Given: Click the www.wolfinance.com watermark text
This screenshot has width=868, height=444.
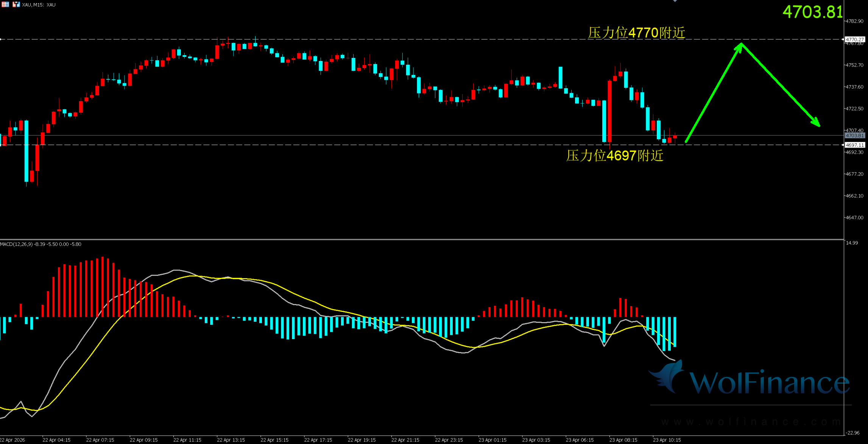Looking at the screenshot, I should pos(751,422).
